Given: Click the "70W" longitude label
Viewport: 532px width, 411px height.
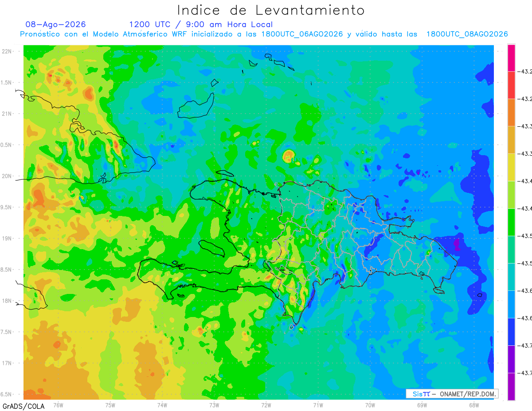Looking at the screenshot, I should [x=370, y=405].
